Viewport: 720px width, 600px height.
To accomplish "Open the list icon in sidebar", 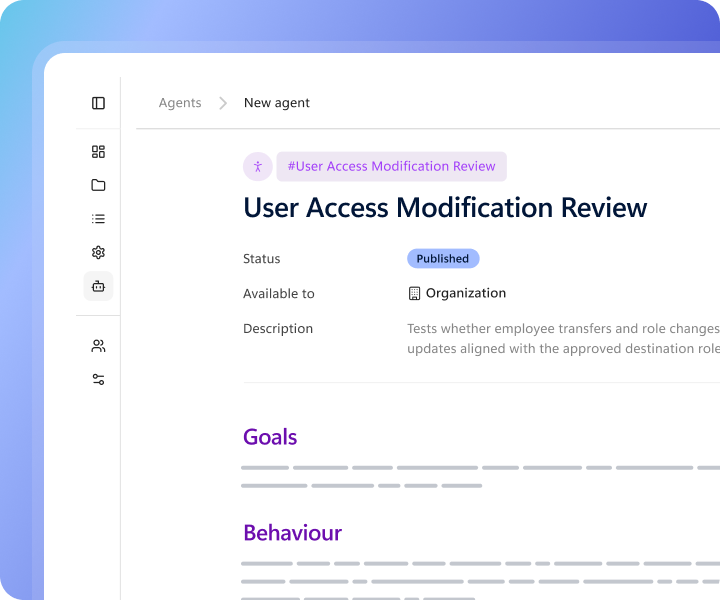I will coord(98,219).
